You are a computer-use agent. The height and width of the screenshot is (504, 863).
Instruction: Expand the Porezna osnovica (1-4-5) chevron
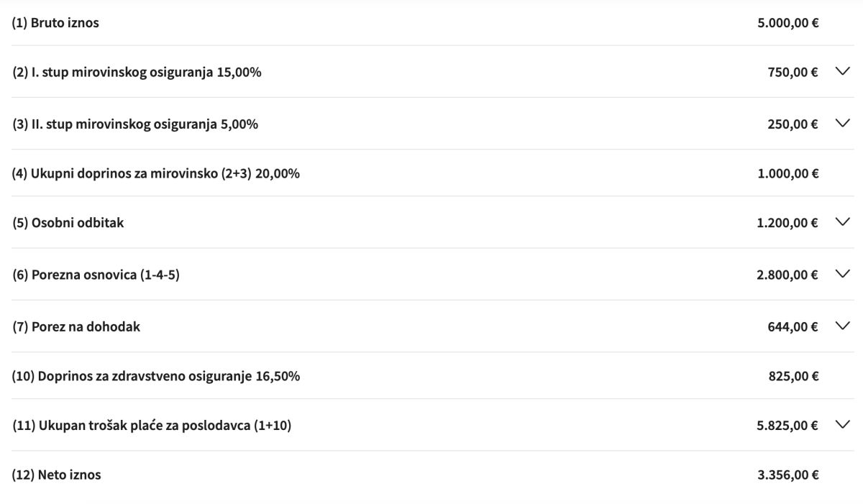click(x=843, y=274)
